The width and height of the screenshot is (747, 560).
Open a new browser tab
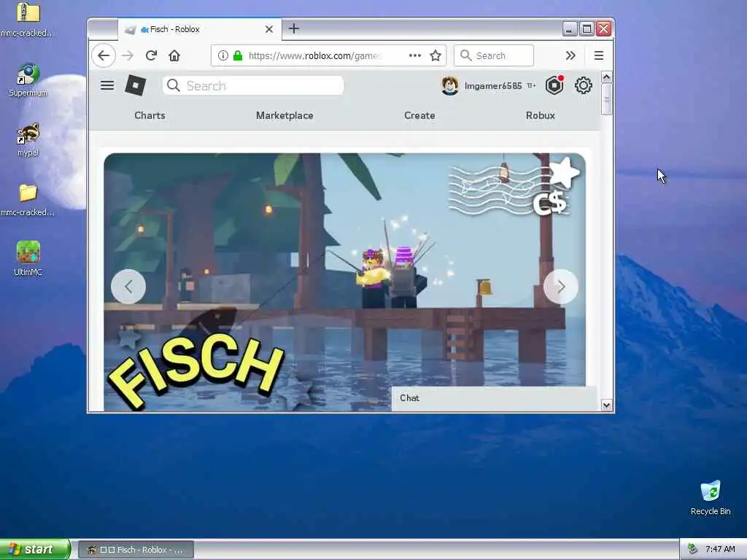(x=294, y=28)
